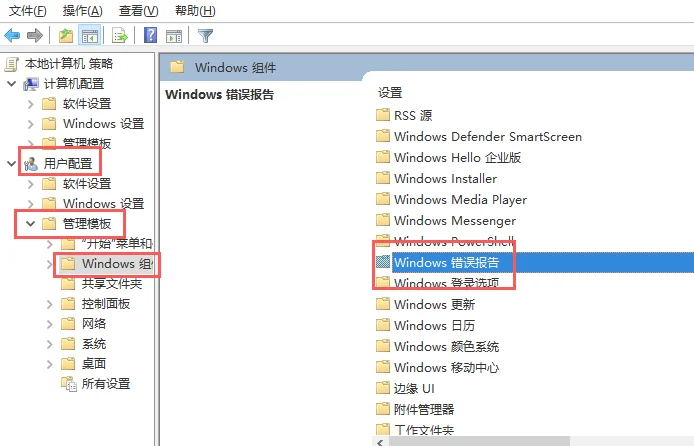Screen dimensions: 694x446
Task: Select 共享文件夹 in the tree
Action: [x=112, y=284]
